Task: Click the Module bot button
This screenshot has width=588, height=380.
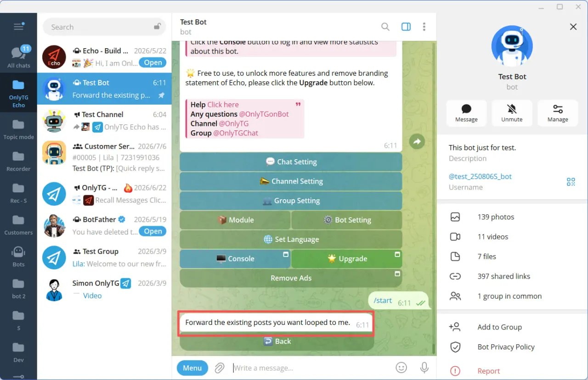Action: click(235, 220)
